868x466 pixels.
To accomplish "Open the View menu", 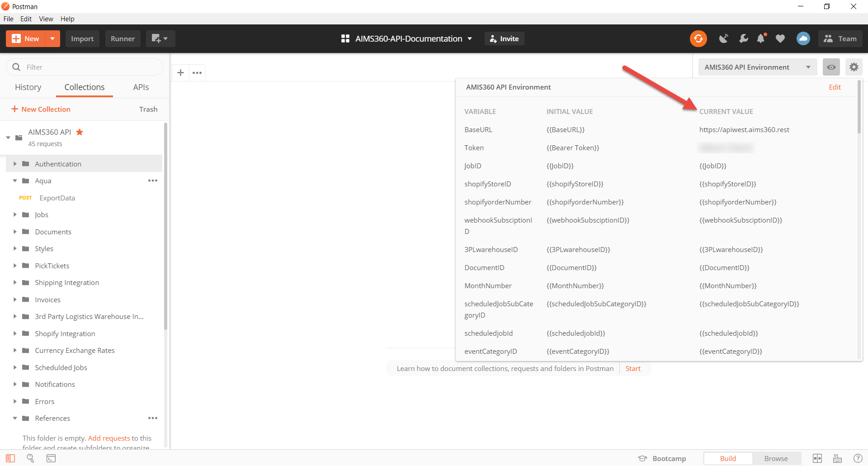I will 46,19.
